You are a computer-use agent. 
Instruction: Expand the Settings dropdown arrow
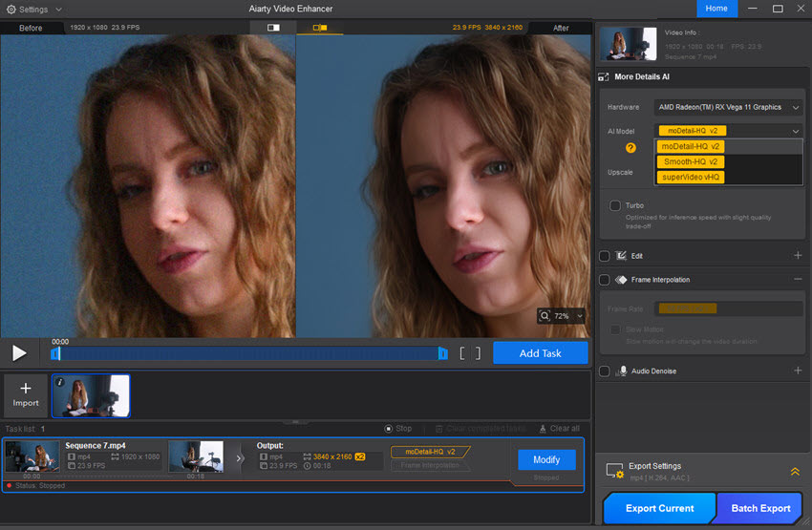[x=58, y=10]
